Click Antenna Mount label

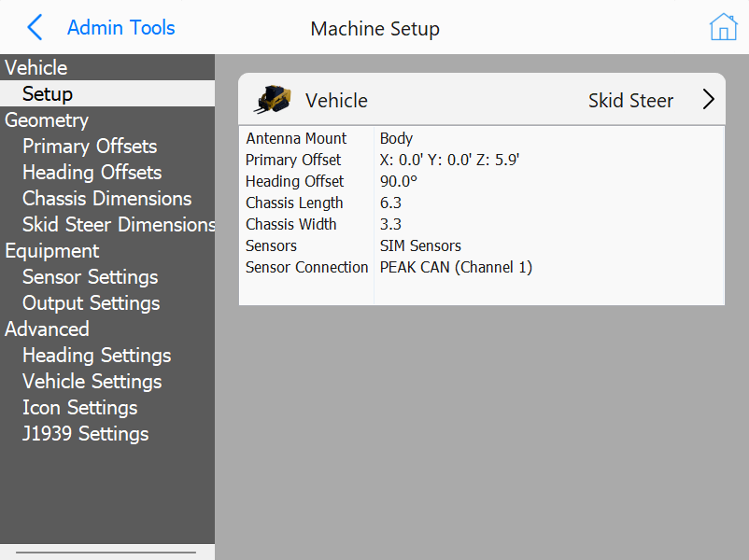tap(296, 138)
